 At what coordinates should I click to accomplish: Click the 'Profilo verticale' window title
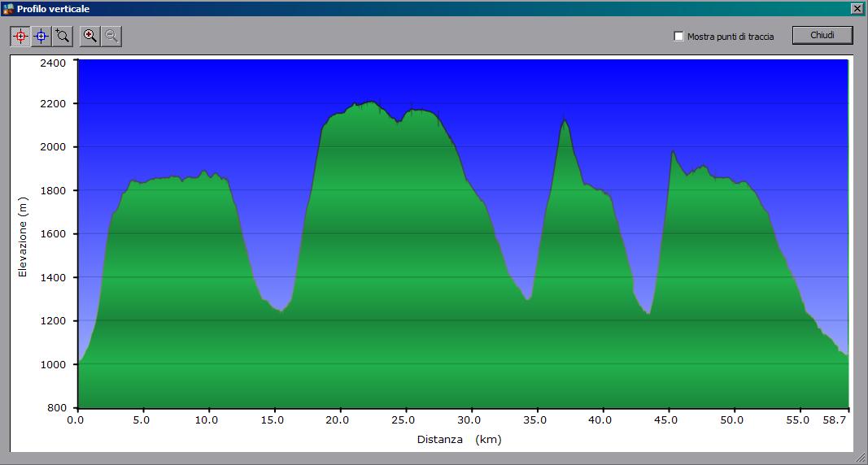[53, 9]
